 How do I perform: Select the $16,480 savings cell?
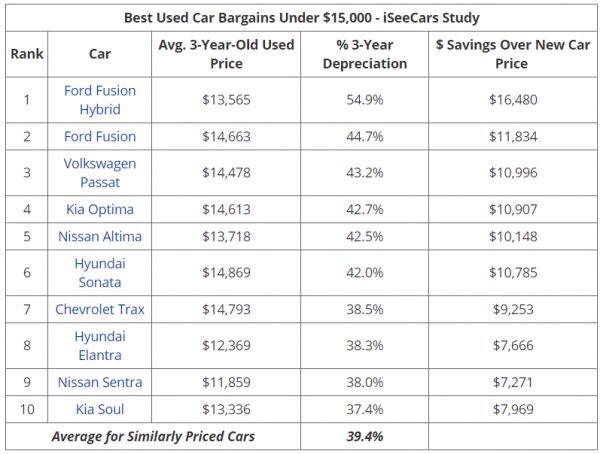coord(513,99)
